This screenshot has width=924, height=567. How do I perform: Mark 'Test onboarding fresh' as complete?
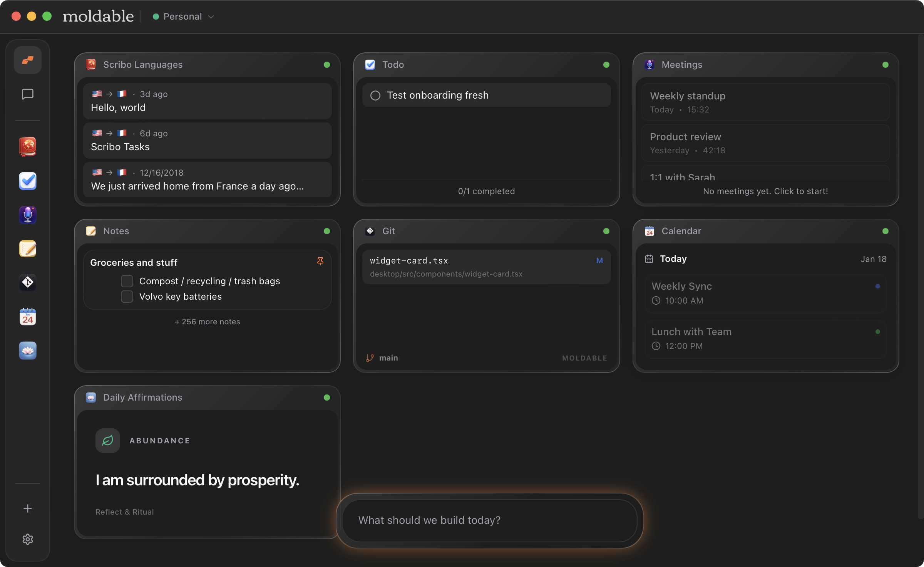coord(375,96)
